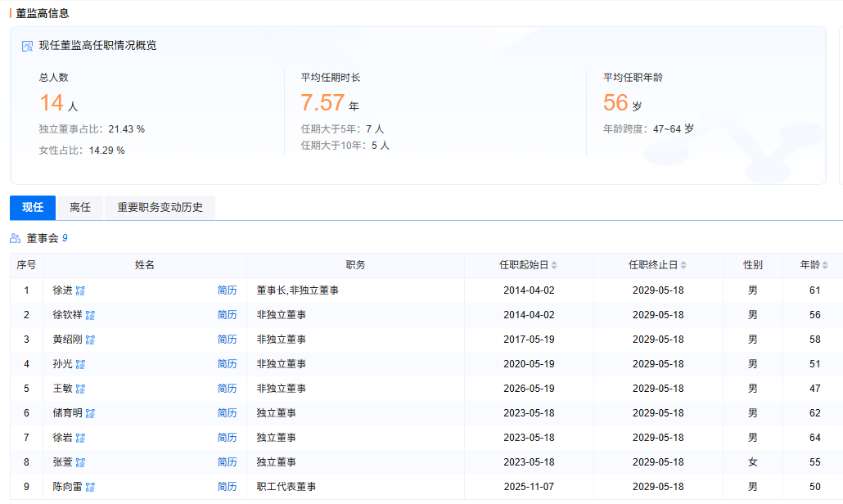This screenshot has width=843, height=504.
Task: Click the 序号 column header
Action: click(x=26, y=265)
